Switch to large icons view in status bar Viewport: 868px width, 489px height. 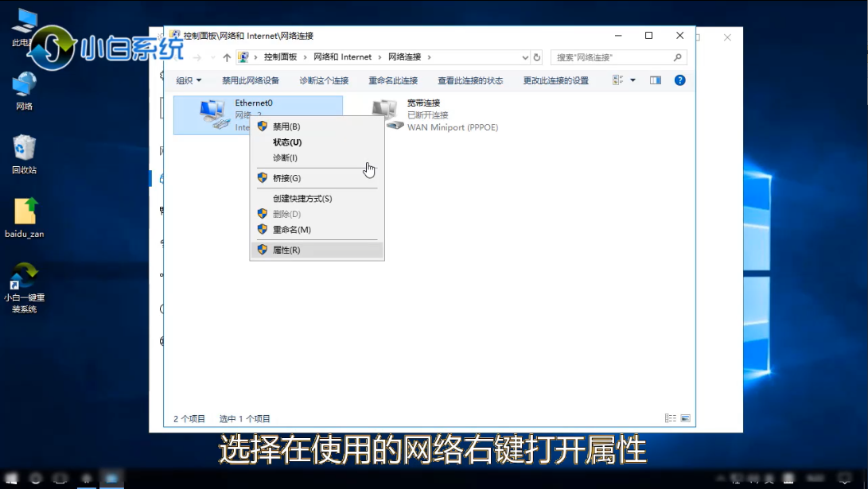click(685, 418)
